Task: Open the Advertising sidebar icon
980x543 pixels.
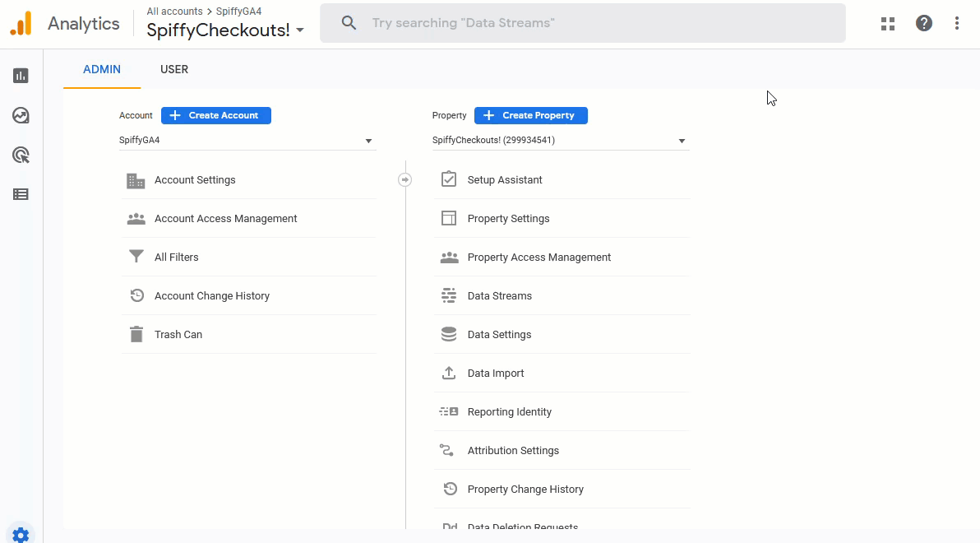Action: pos(21,155)
